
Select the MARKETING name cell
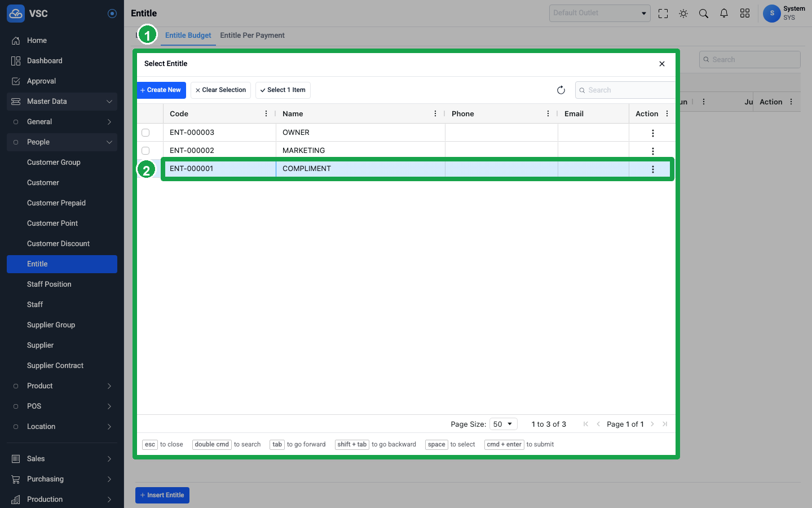coord(360,151)
